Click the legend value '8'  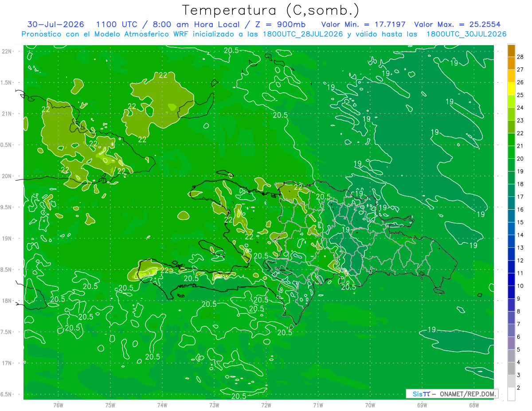click(x=519, y=311)
